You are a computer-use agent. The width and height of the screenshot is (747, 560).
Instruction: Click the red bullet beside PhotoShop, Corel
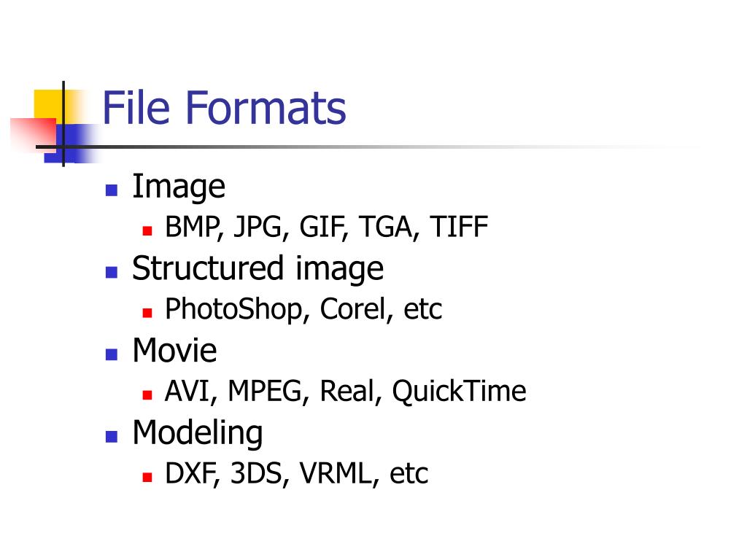[147, 313]
